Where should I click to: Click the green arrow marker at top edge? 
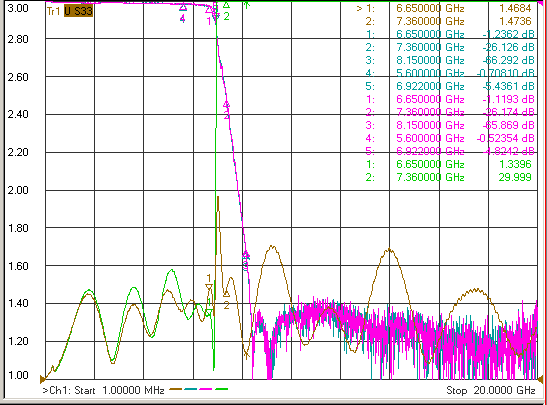[247, 5]
